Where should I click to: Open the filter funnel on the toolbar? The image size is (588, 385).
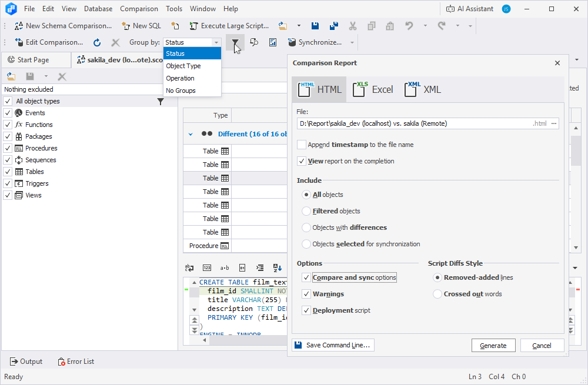pyautogui.click(x=235, y=42)
